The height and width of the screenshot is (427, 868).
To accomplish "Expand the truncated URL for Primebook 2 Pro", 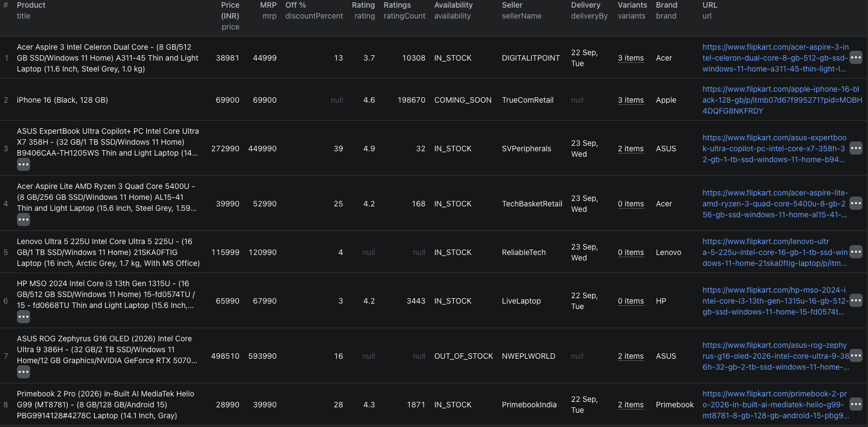I will click(856, 404).
